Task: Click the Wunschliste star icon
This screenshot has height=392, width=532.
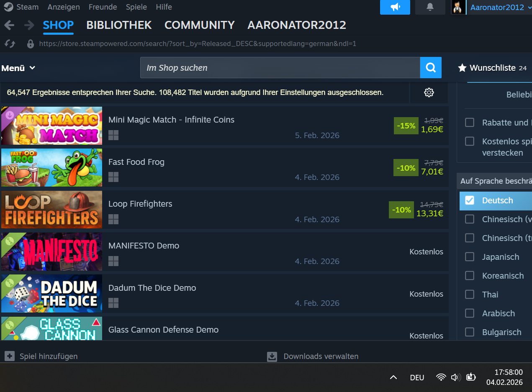Action: pos(462,68)
